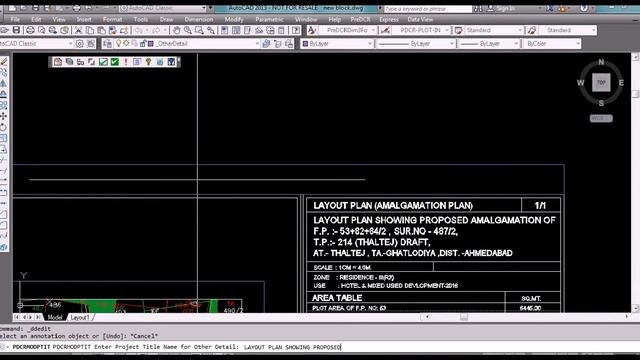Click the Multileader Style icon

pyautogui.click(x=531, y=30)
